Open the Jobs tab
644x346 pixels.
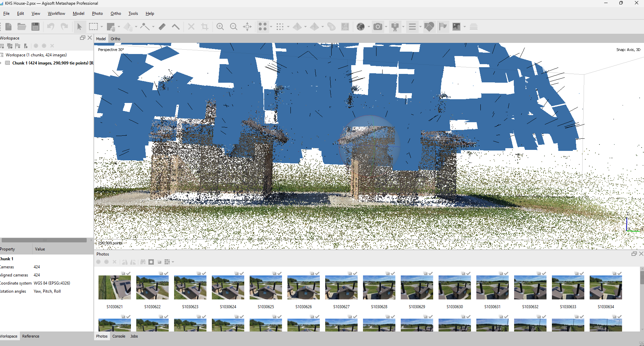(x=134, y=336)
